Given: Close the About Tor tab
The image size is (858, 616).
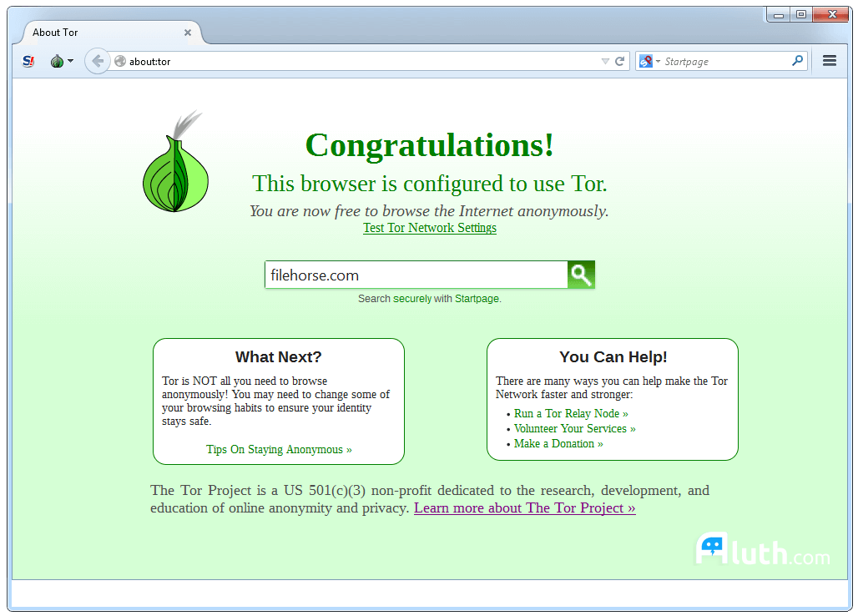Looking at the screenshot, I should coord(188,33).
